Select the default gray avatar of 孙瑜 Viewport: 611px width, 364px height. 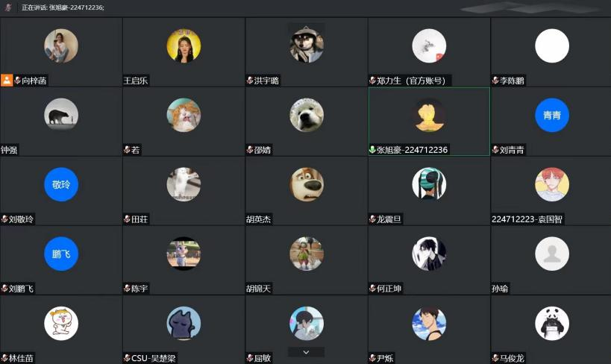552,254
